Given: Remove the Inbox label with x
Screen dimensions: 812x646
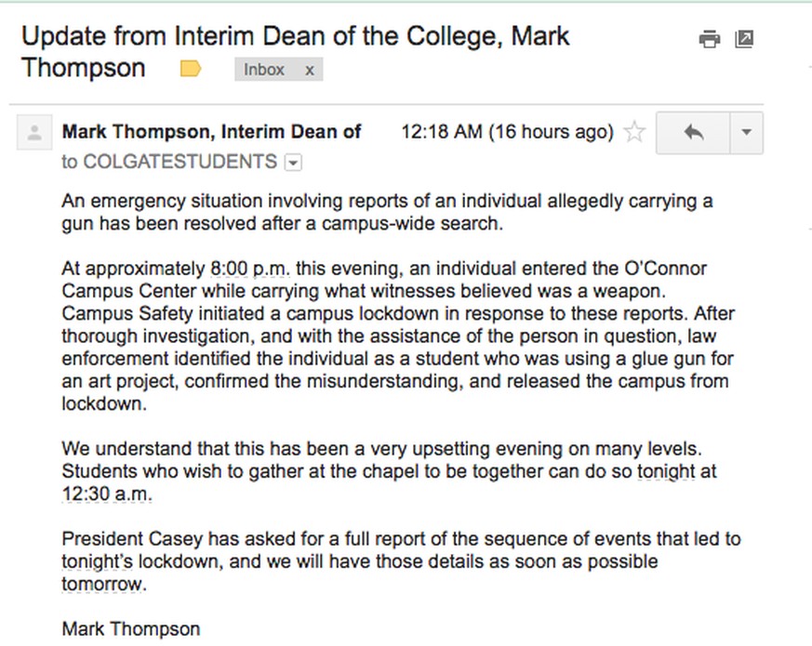Looking at the screenshot, I should coord(309,70).
